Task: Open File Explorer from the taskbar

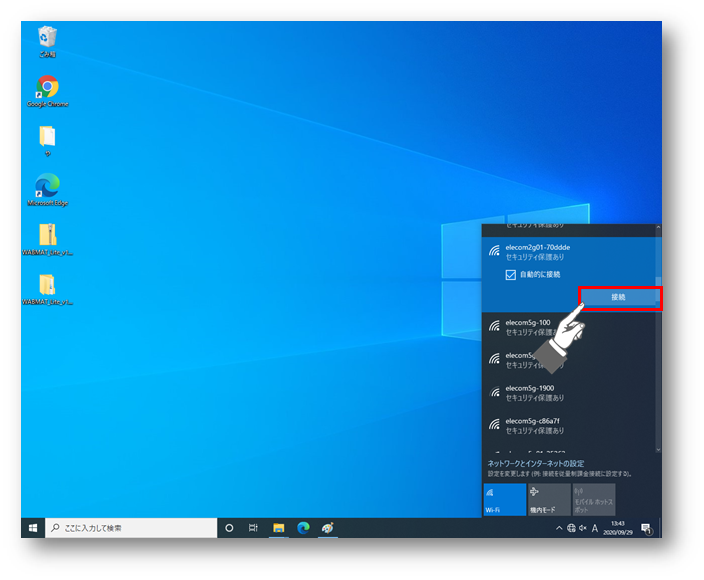Action: coord(278,528)
